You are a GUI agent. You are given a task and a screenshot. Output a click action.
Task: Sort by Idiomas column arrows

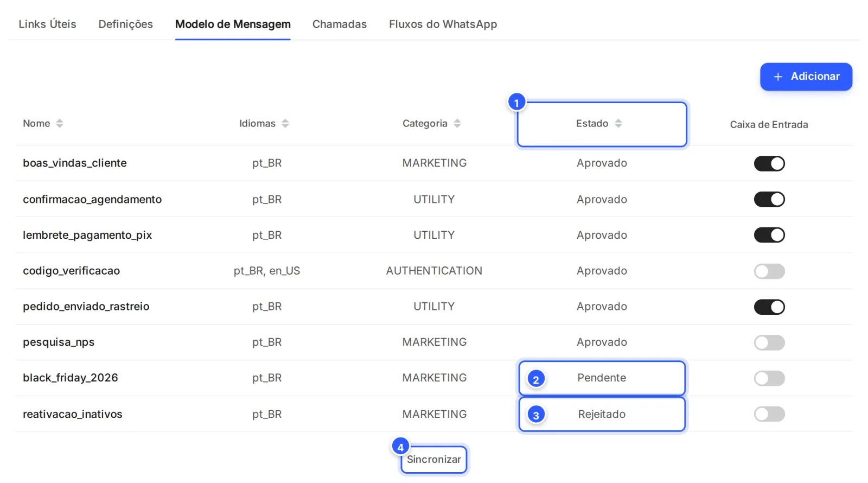(285, 124)
